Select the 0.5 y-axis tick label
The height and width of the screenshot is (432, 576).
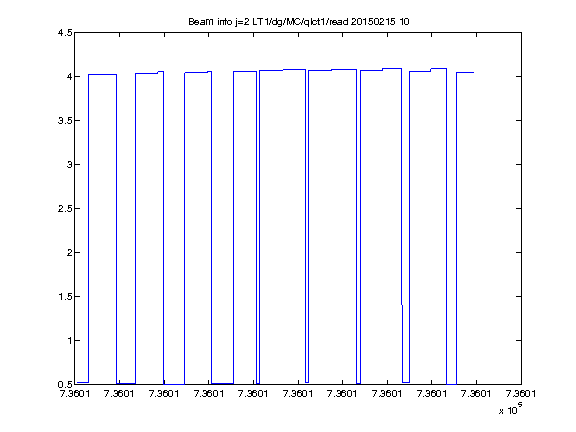tap(65, 385)
